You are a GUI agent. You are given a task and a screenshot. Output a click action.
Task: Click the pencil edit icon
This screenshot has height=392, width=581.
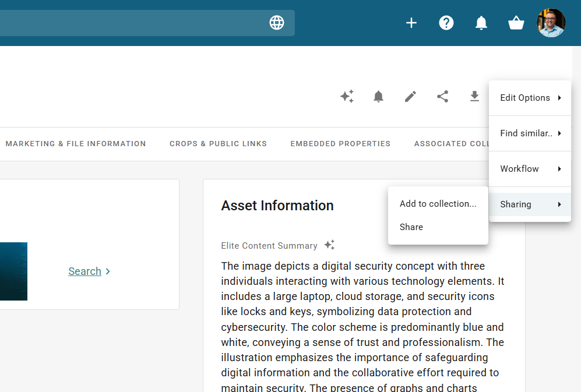411,97
